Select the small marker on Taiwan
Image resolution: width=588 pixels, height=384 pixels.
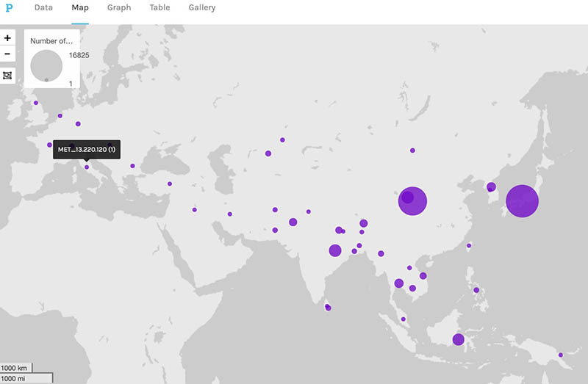pyautogui.click(x=469, y=245)
